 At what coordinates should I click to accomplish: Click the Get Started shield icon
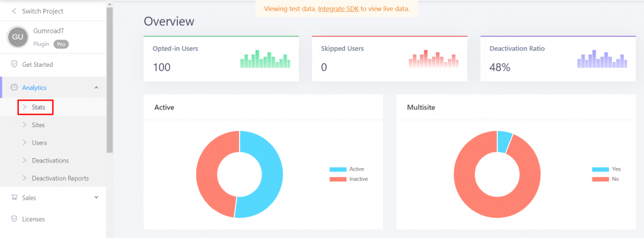pos(14,64)
